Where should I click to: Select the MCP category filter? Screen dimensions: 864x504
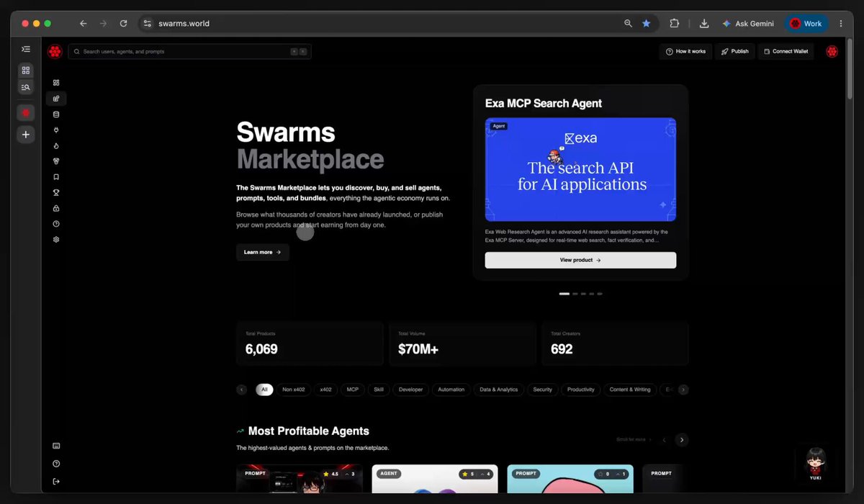[352, 390]
